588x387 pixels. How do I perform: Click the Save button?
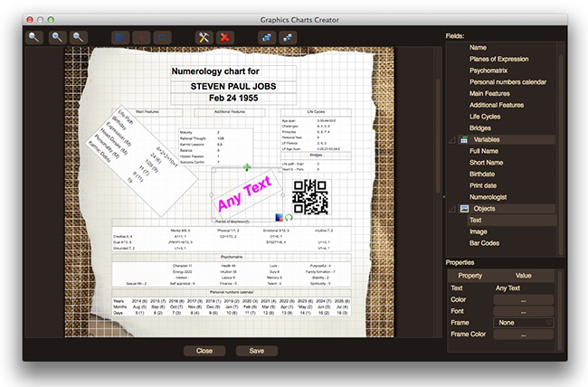[257, 351]
